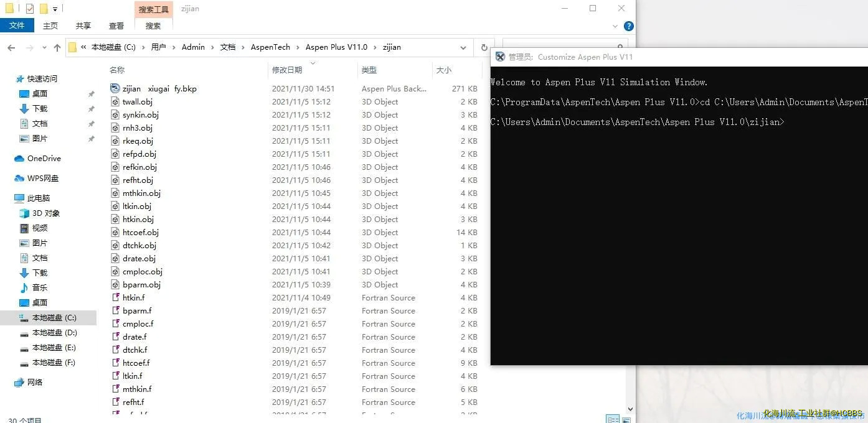The width and height of the screenshot is (868, 423).
Task: Select the htcoef.obj file icon
Action: (x=115, y=232)
